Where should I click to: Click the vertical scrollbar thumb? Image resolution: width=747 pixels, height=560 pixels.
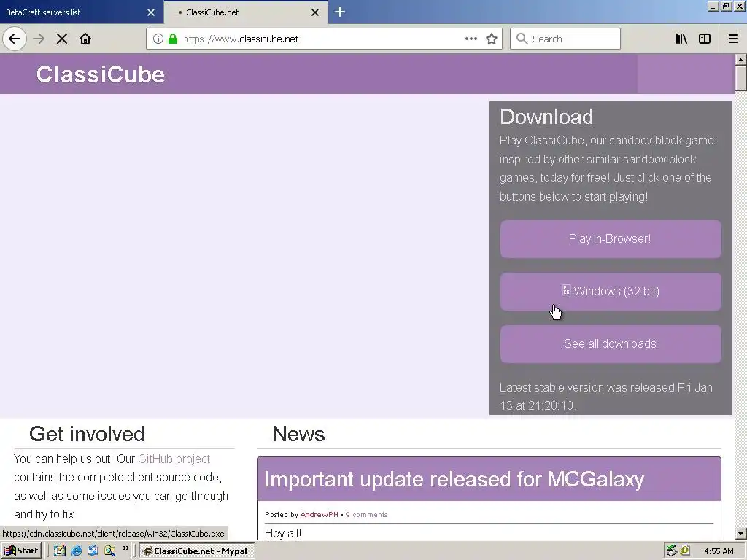[x=740, y=78]
